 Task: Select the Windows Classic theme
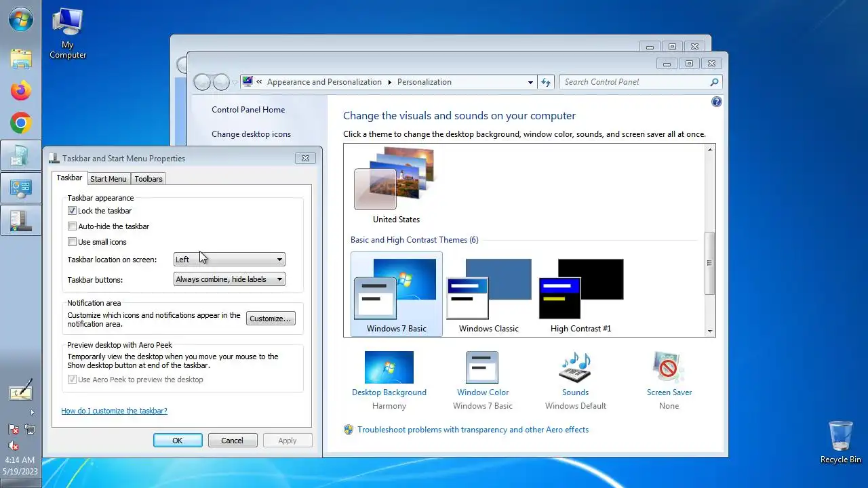coord(489,294)
